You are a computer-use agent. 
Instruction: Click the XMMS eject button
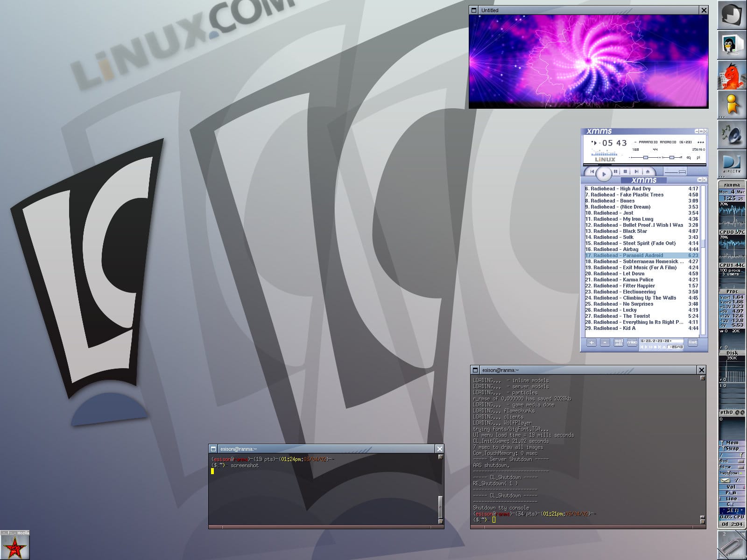[648, 172]
